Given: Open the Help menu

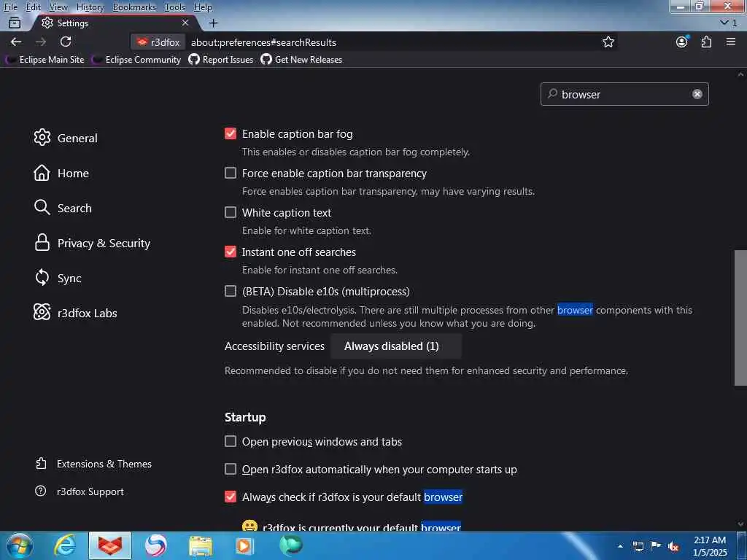Looking at the screenshot, I should [x=203, y=7].
